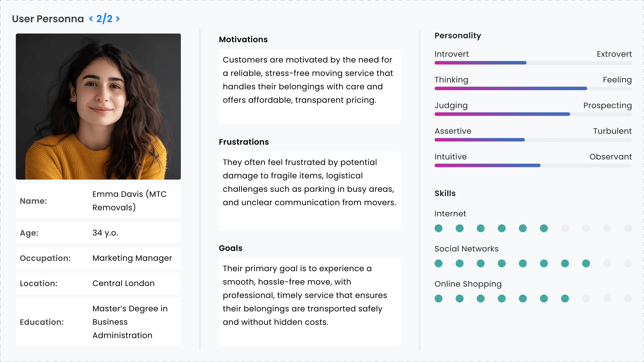The image size is (644, 362).
Task: Click the Central London location field
Action: point(123,284)
